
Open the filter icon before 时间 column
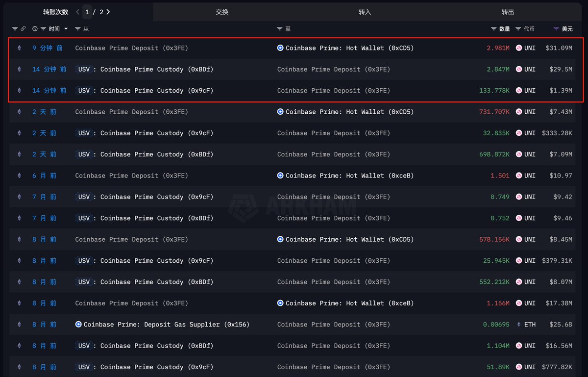pyautogui.click(x=44, y=29)
